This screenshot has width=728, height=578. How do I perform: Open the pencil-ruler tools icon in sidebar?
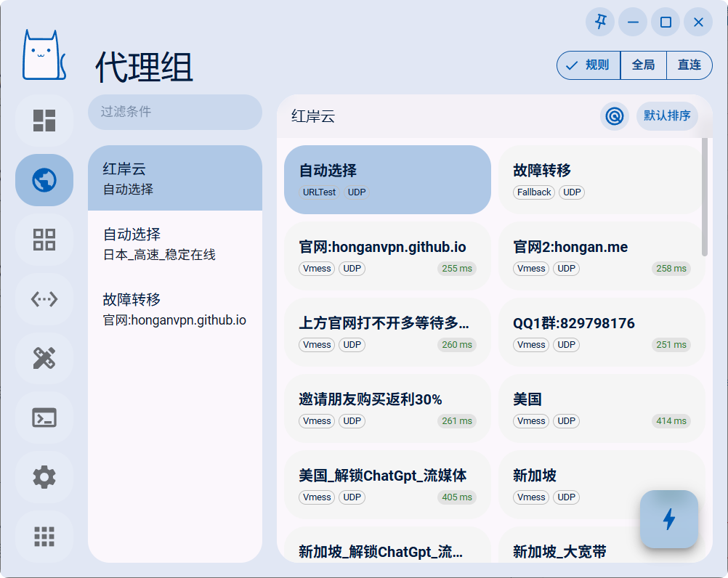(x=44, y=359)
